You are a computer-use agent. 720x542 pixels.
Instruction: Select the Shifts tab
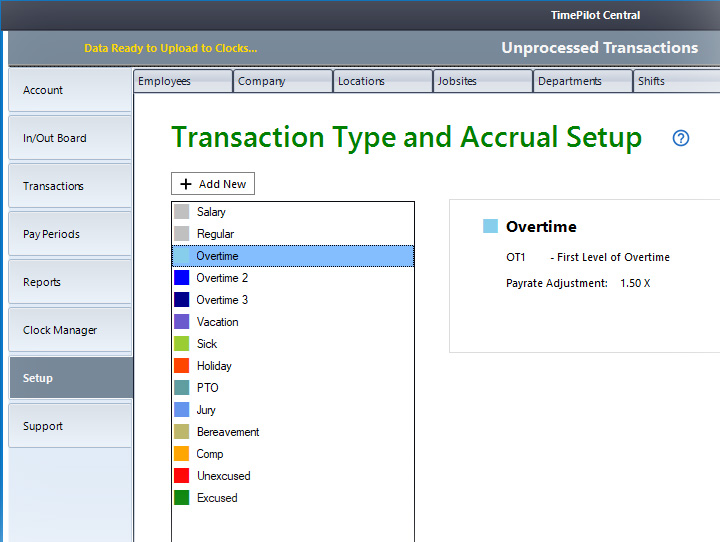coord(676,81)
